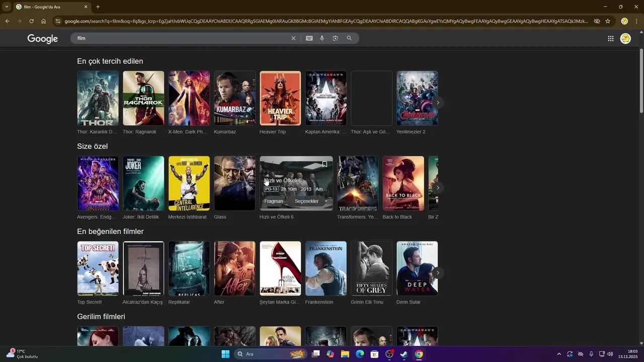Launch Microsoft Edge from the taskbar

point(360,354)
